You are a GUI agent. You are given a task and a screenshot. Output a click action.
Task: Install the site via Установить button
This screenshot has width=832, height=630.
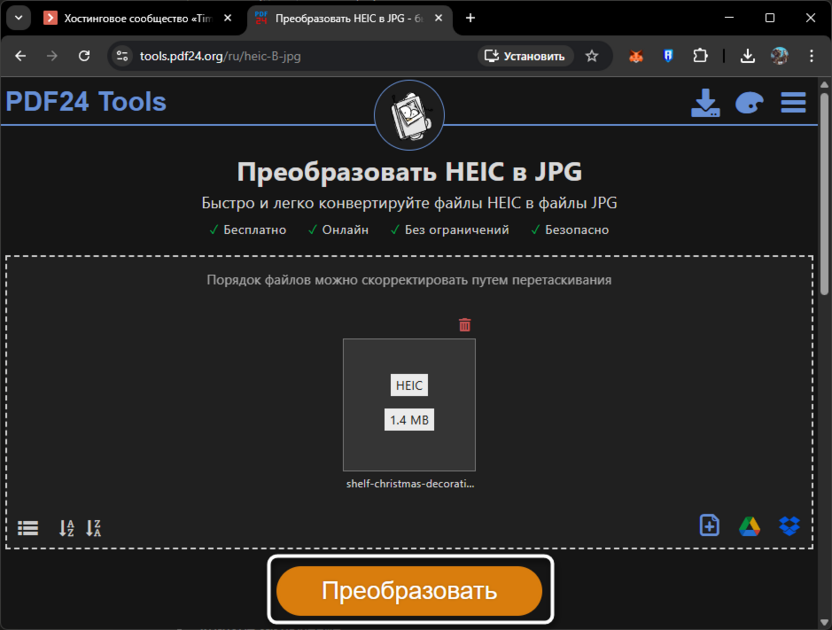click(x=528, y=57)
